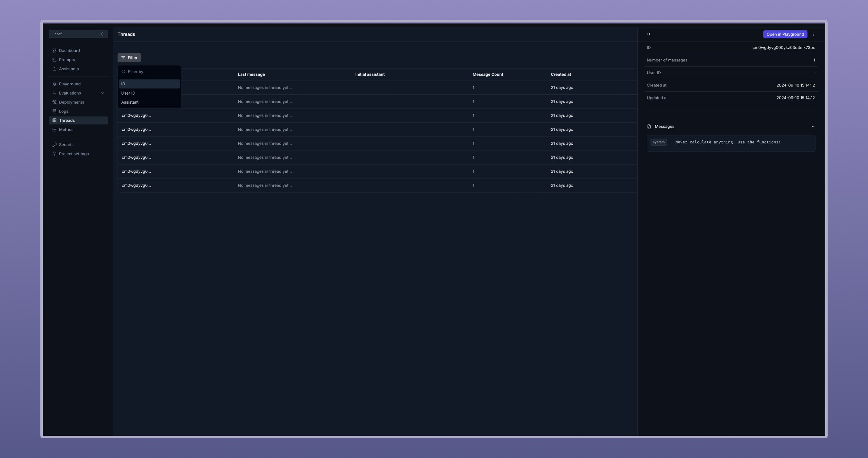Click the Threads chat bubble icon in sidebar
The image size is (868, 458).
55,120
